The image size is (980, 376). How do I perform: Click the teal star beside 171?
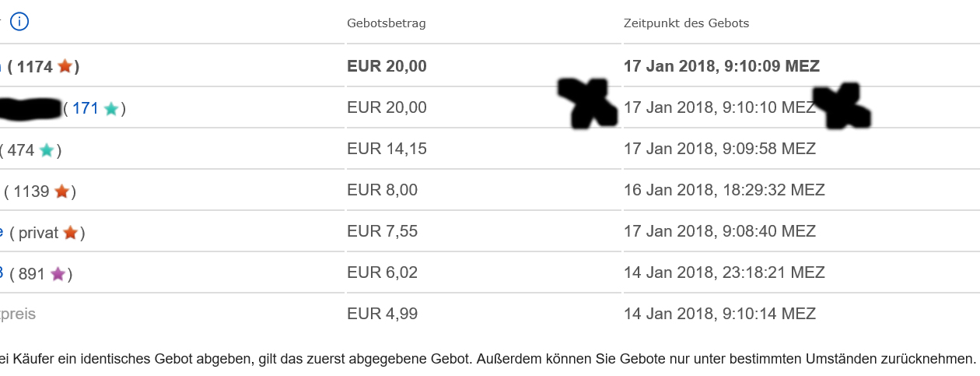111,109
